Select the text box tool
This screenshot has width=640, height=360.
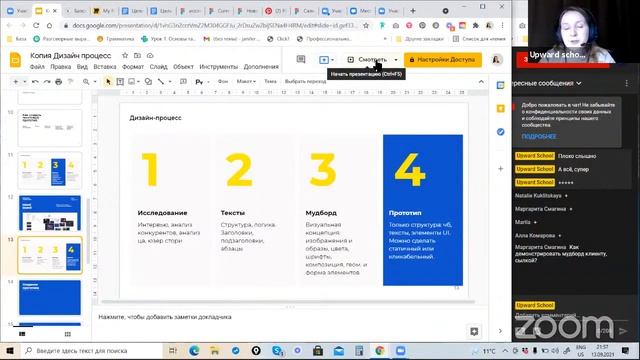(x=120, y=82)
